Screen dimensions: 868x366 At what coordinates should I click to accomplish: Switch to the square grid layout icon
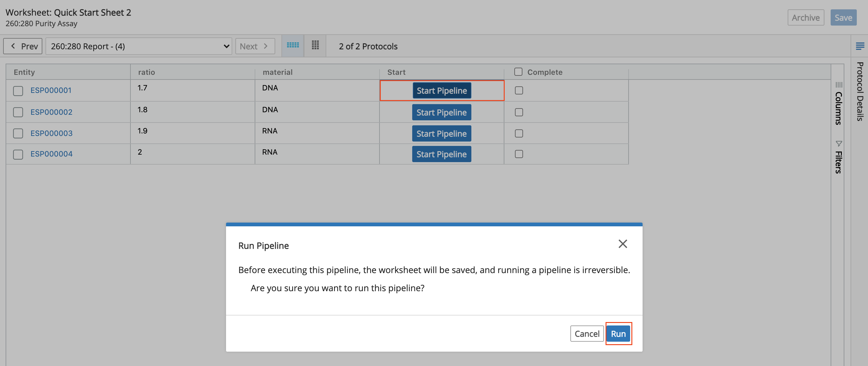[315, 45]
